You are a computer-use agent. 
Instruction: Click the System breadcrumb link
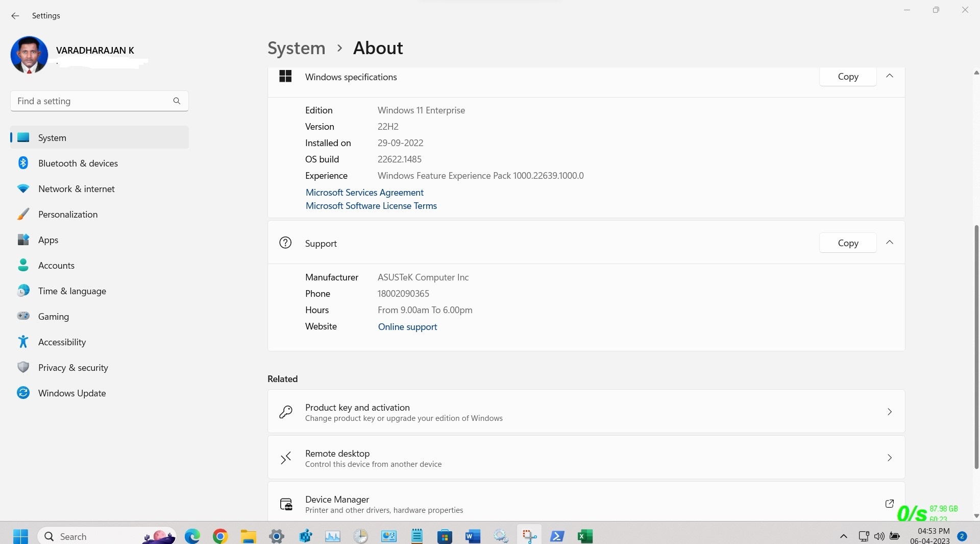coord(297,48)
